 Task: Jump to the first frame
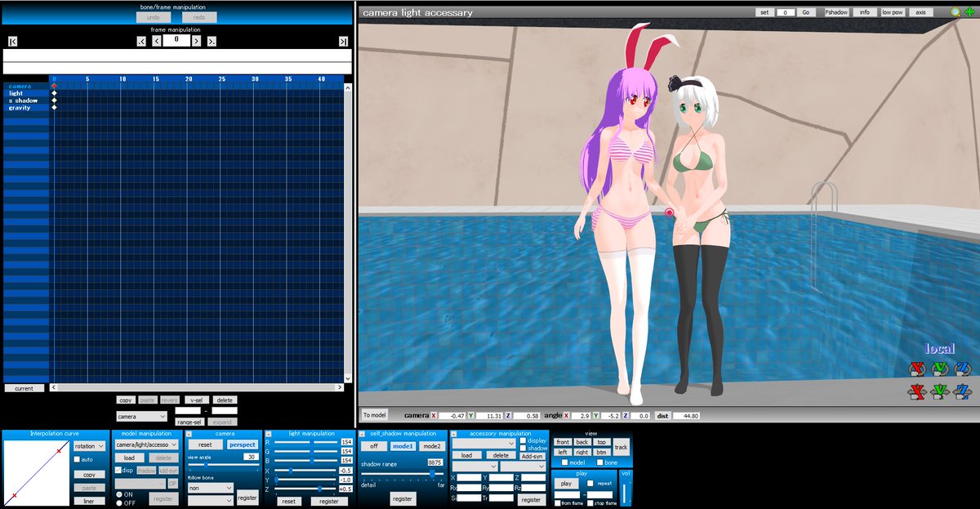[13, 41]
